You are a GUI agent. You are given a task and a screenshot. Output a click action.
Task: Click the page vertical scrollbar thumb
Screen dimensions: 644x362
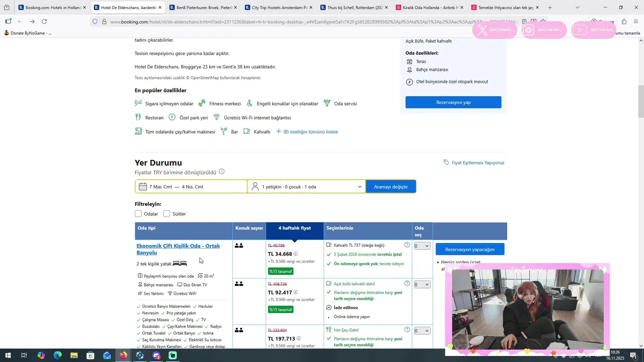640,101
